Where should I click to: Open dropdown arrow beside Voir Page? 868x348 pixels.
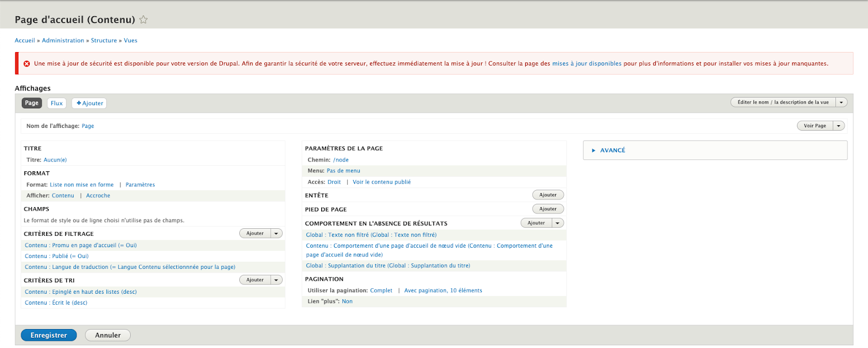point(839,126)
